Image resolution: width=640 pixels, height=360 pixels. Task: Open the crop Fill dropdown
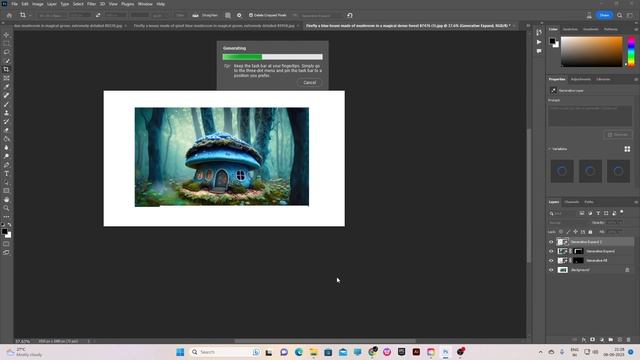click(322, 16)
